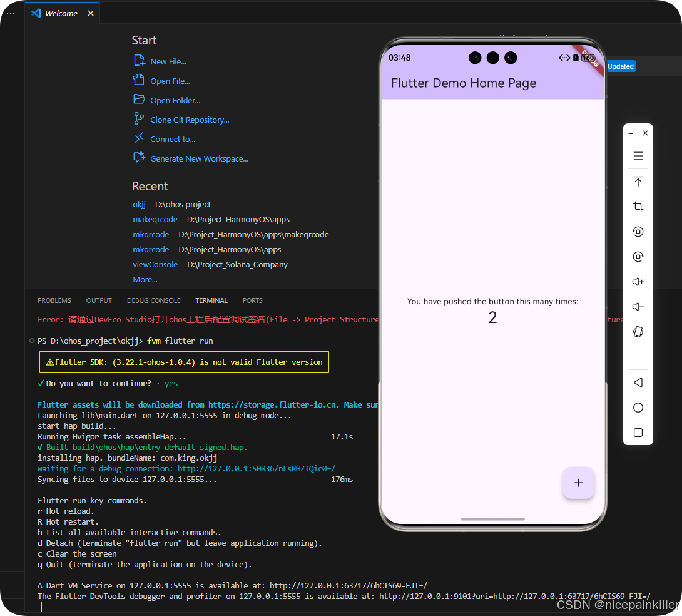The image size is (682, 616).
Task: Switch to the PROBLEMS panel tab
Action: (x=54, y=300)
